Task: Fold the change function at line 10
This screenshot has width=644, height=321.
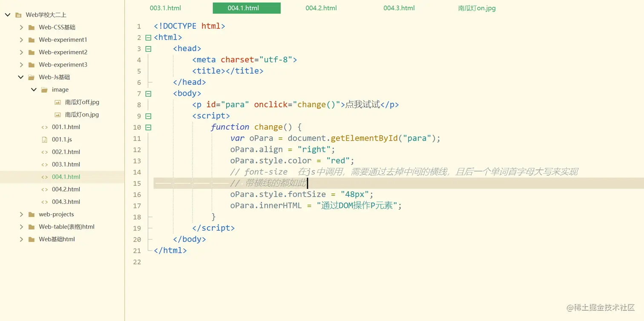Action: click(148, 127)
